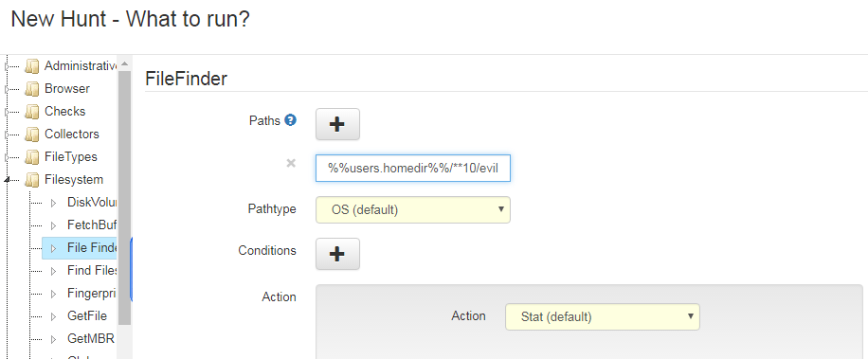Open the FileTypes folder icon

coord(32,157)
